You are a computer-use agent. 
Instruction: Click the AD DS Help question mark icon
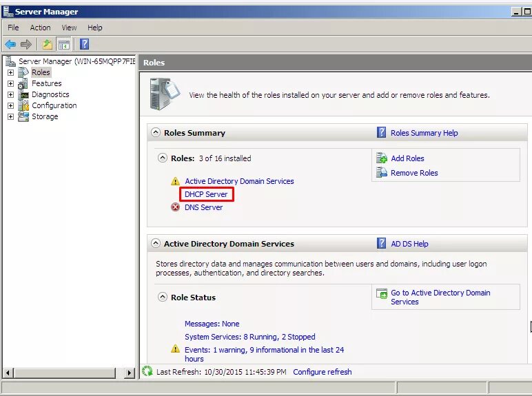pyautogui.click(x=381, y=243)
